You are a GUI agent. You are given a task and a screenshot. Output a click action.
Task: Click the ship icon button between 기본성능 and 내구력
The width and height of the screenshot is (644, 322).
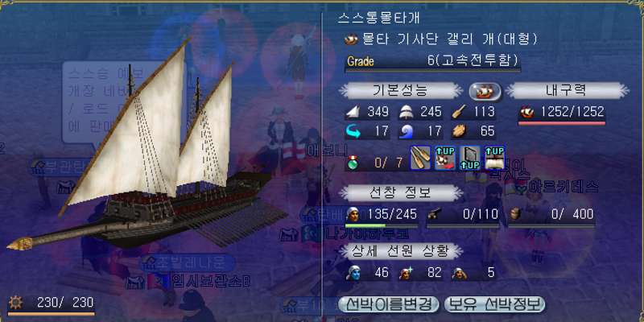point(485,92)
